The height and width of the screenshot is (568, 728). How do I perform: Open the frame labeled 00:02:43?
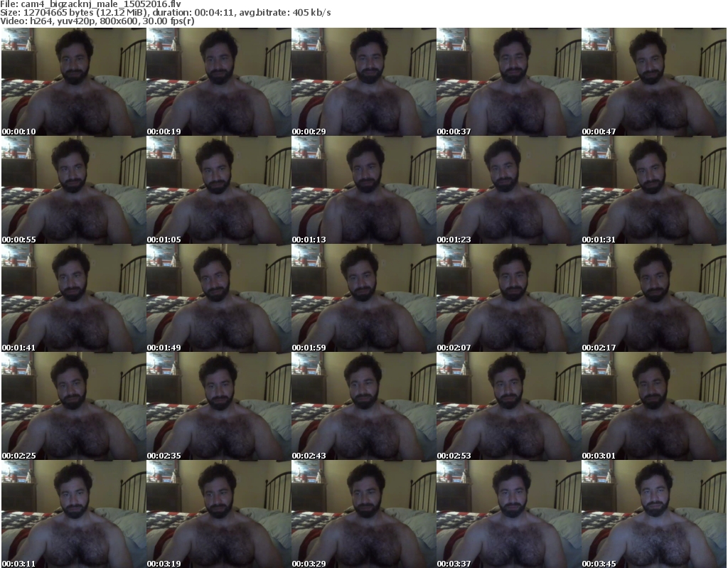click(364, 407)
